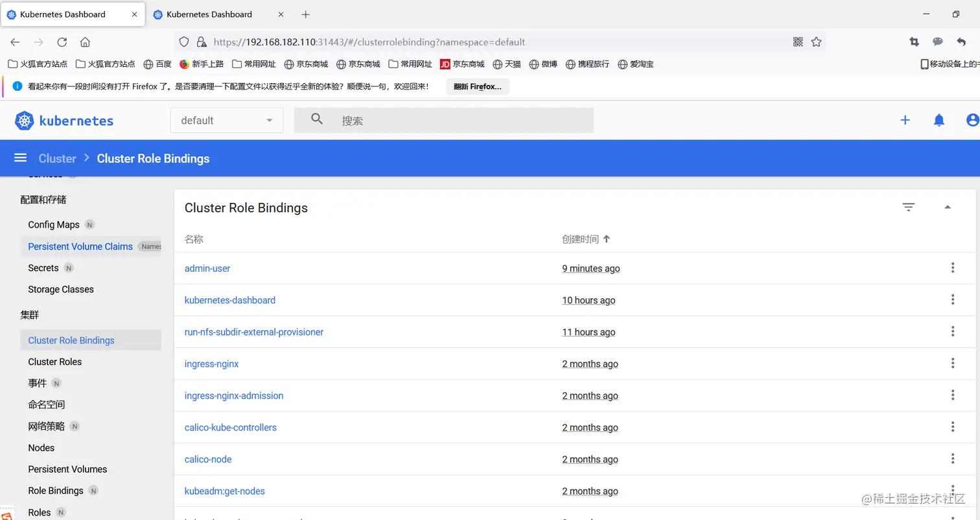This screenshot has width=980, height=520.
Task: Open the calico-kube-controllers link
Action: pyautogui.click(x=231, y=427)
